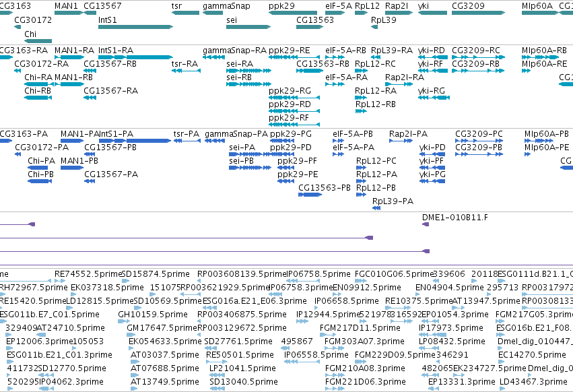The height and width of the screenshot is (392, 573).
Task: Select the sei gene label
Action: [x=232, y=20]
